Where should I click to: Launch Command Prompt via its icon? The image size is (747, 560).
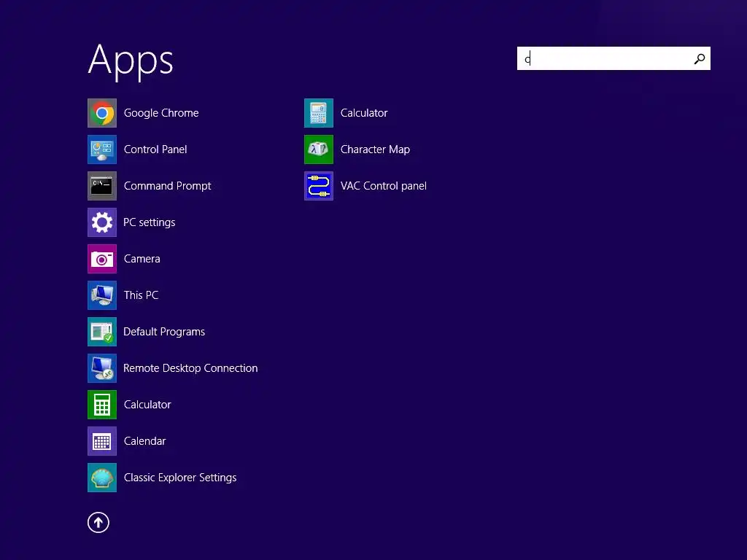click(x=102, y=186)
